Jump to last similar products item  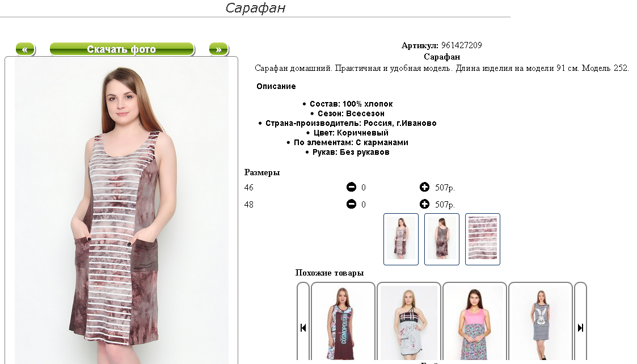(580, 328)
